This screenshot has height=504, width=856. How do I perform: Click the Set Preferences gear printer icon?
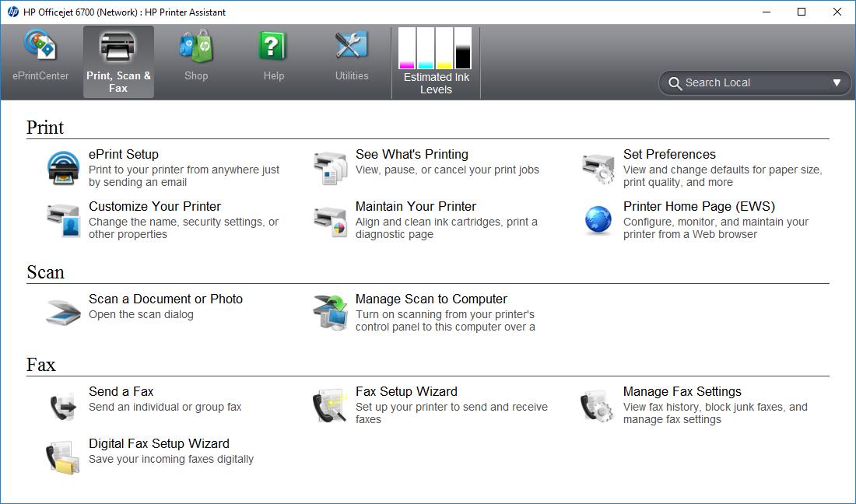pos(598,168)
